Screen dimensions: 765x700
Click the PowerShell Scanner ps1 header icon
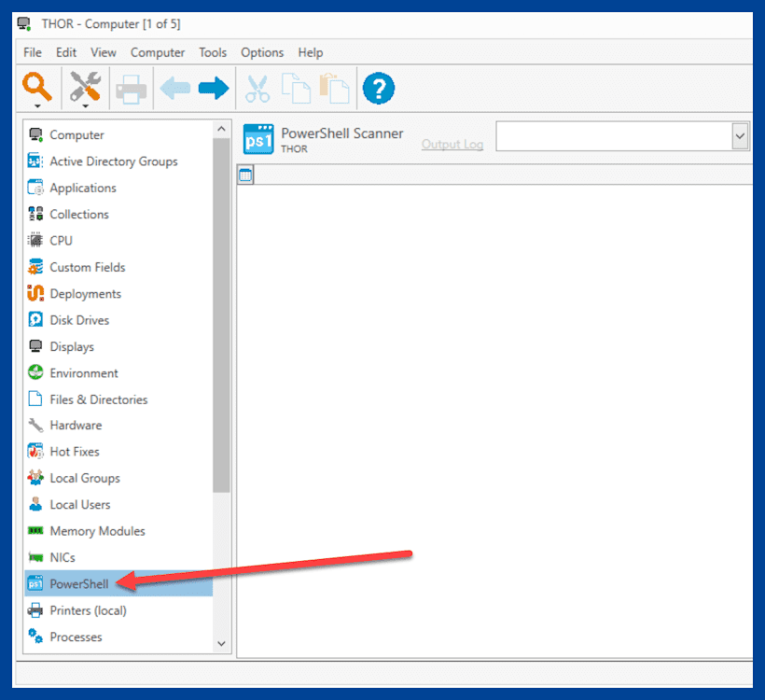[x=258, y=140]
